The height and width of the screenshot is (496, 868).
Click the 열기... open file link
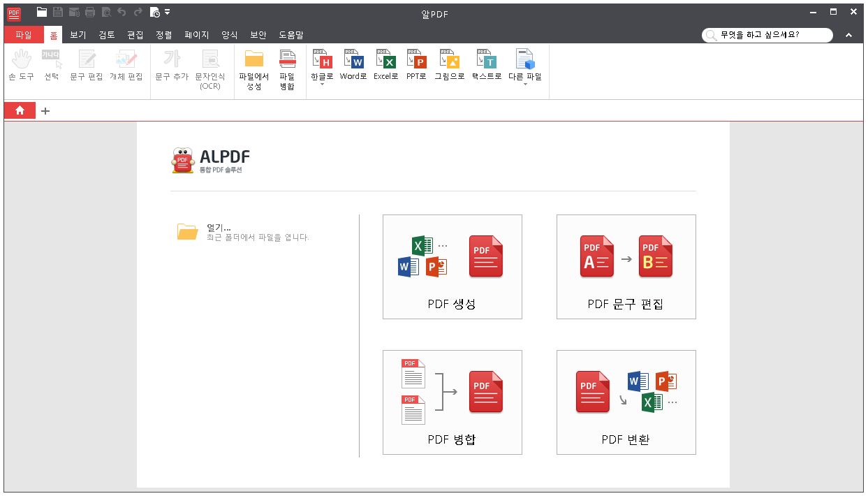(x=219, y=228)
